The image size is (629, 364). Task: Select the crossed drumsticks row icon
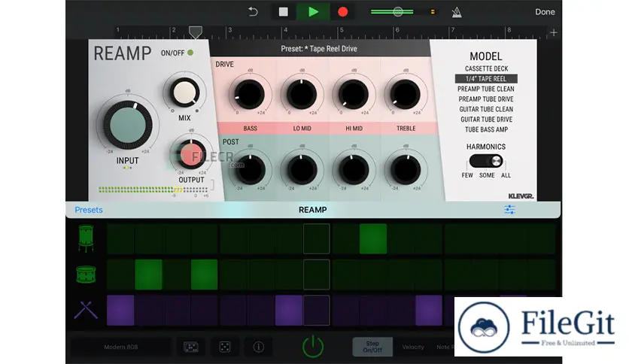tap(86, 310)
